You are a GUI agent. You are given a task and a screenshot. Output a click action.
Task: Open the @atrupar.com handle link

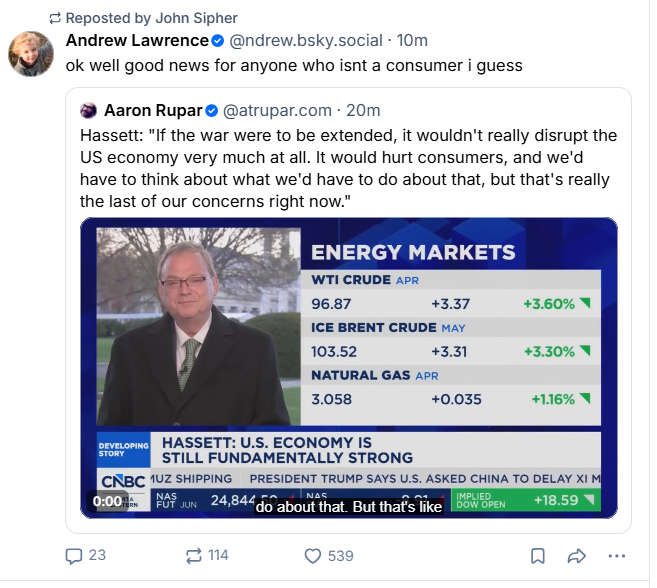pyautogui.click(x=277, y=111)
